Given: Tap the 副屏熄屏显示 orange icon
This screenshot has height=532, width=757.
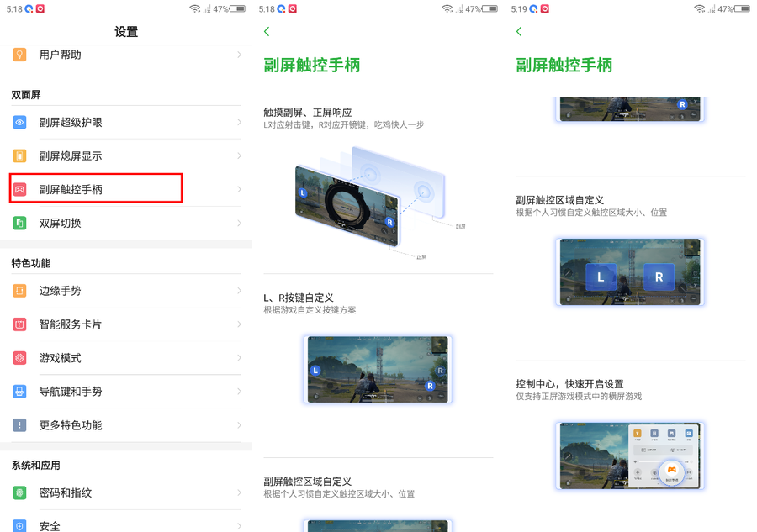Looking at the screenshot, I should (19, 155).
